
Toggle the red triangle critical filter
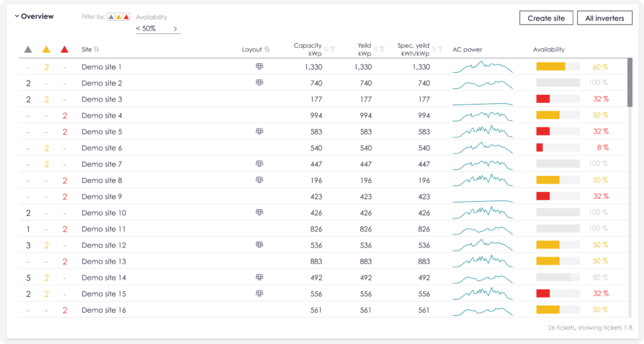(x=126, y=17)
